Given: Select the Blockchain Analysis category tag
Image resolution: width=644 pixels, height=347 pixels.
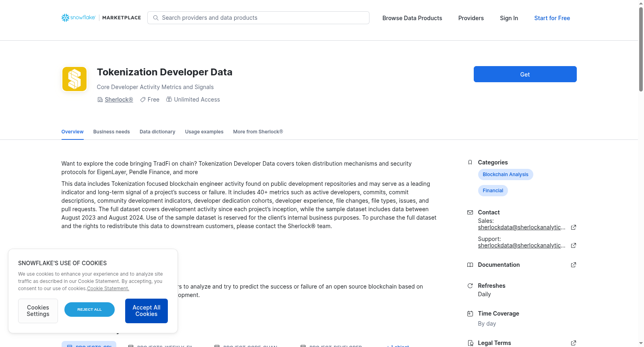Looking at the screenshot, I should [x=506, y=175].
